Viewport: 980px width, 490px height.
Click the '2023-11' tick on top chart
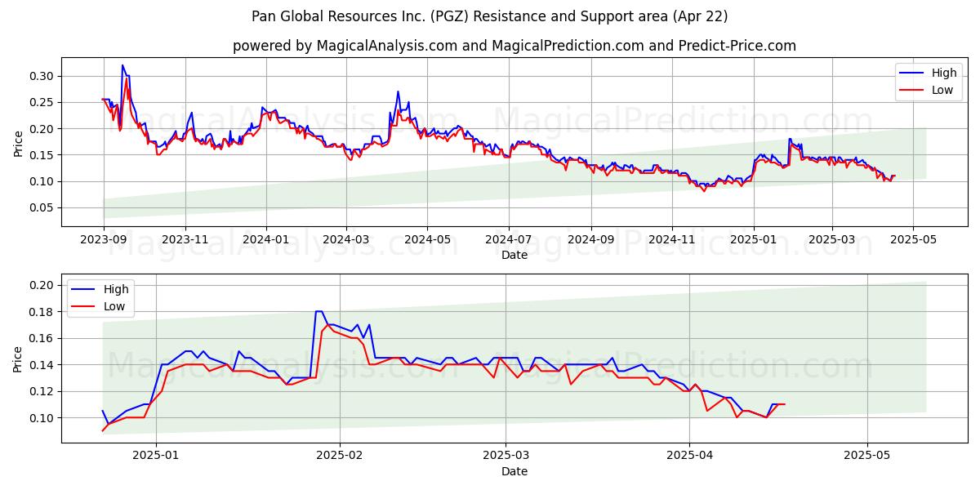(x=185, y=238)
